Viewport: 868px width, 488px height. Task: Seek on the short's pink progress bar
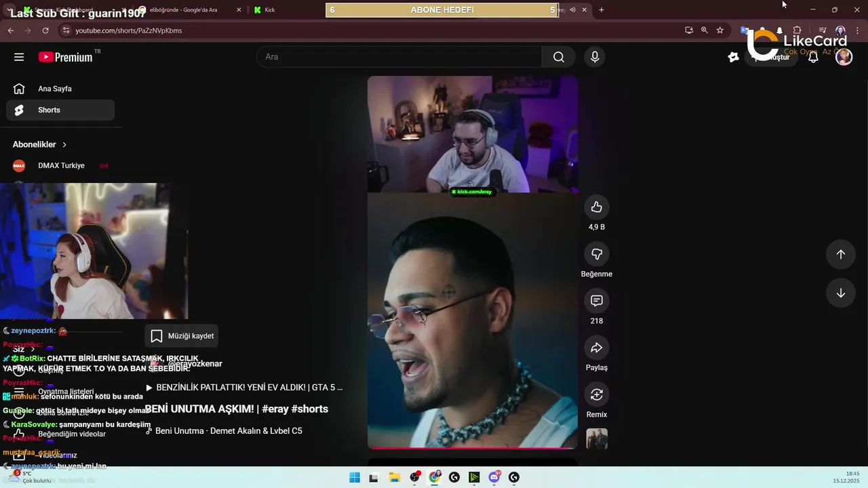point(473,447)
